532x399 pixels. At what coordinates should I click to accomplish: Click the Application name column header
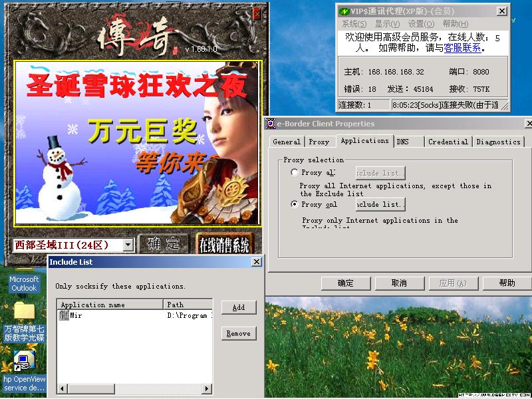point(110,305)
